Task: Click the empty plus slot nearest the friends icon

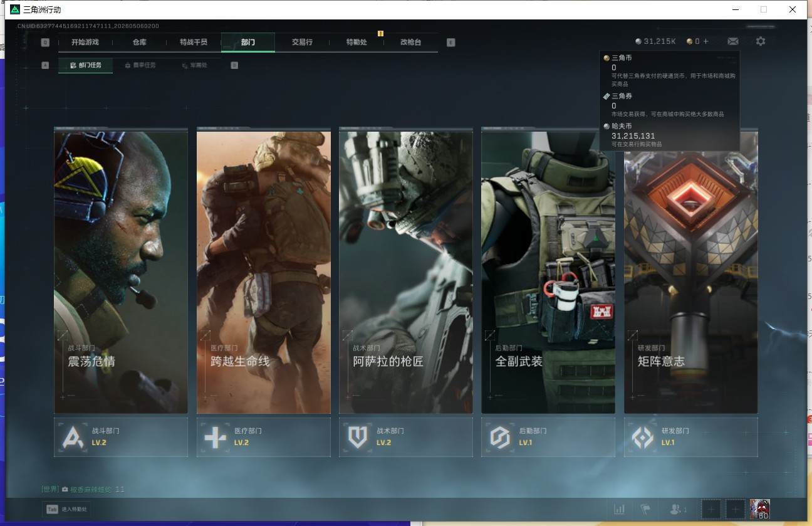Action: pyautogui.click(x=711, y=509)
